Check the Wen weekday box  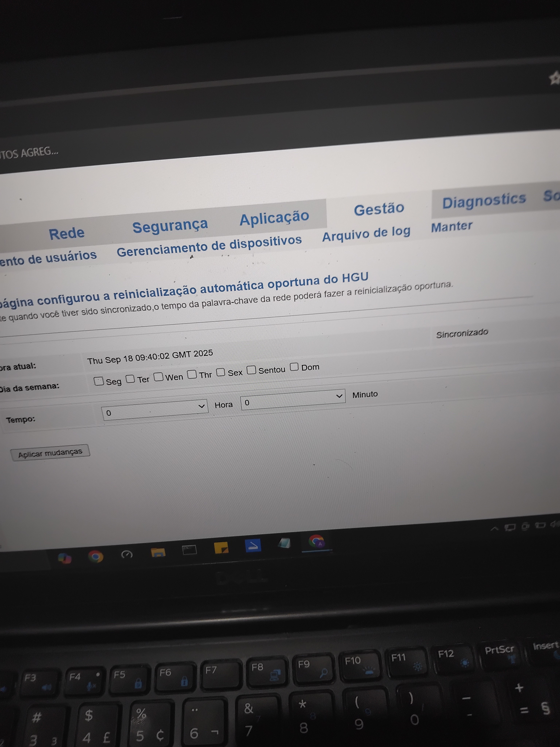[158, 377]
